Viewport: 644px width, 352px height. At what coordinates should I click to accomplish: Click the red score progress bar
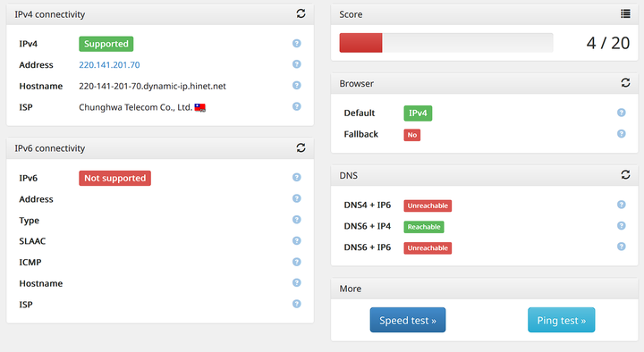pyautogui.click(x=360, y=43)
